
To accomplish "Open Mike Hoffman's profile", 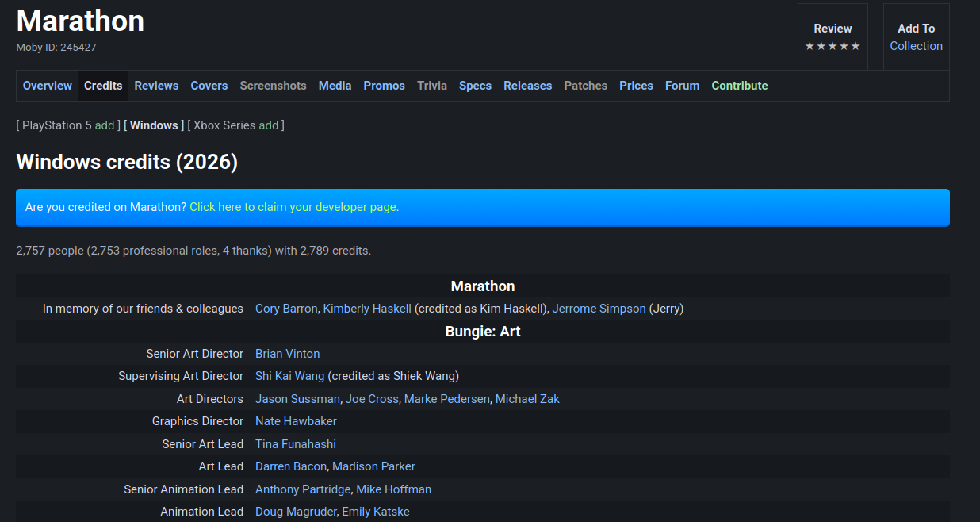I will (394, 489).
